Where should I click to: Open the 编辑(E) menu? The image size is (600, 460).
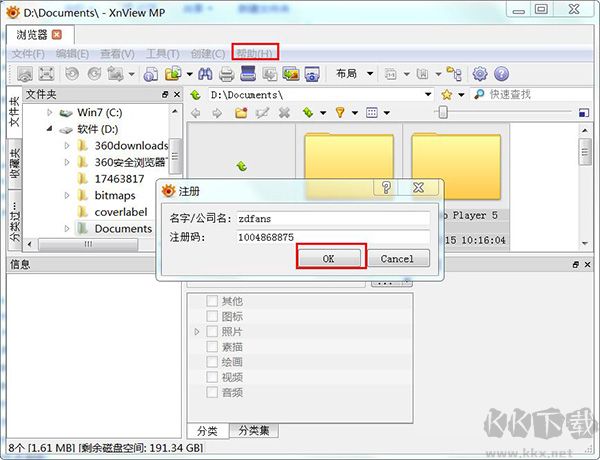coord(72,54)
